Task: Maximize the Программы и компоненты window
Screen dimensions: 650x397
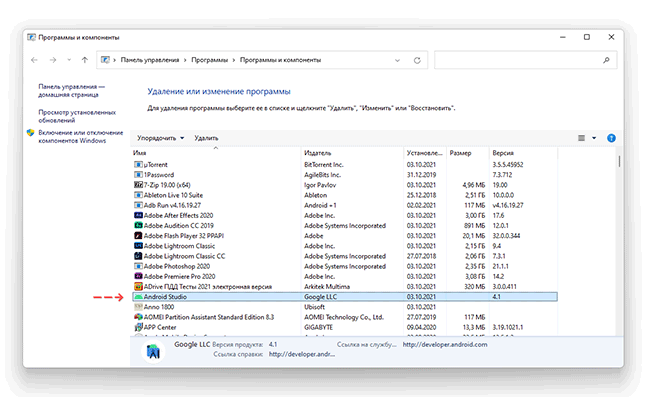Action: [x=587, y=37]
